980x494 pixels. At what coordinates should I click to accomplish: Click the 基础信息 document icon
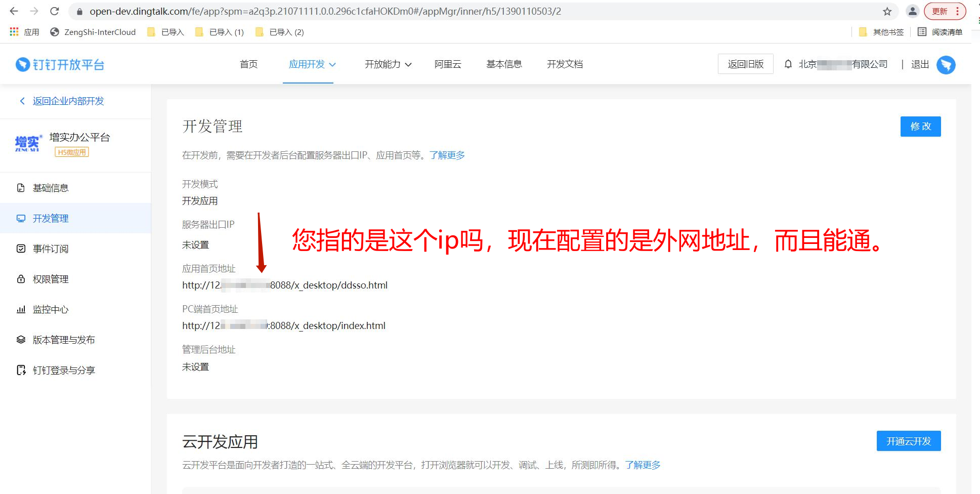click(21, 188)
